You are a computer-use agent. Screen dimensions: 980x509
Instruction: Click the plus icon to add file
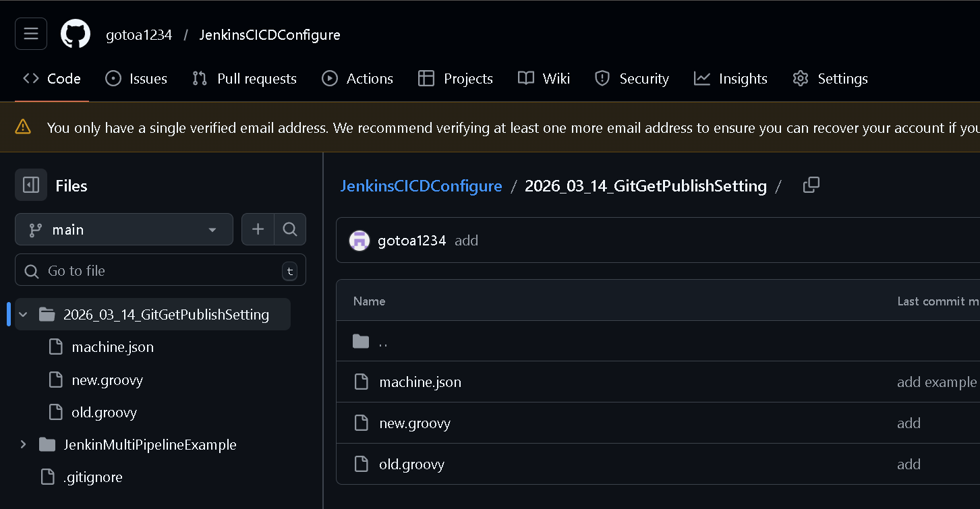point(258,230)
